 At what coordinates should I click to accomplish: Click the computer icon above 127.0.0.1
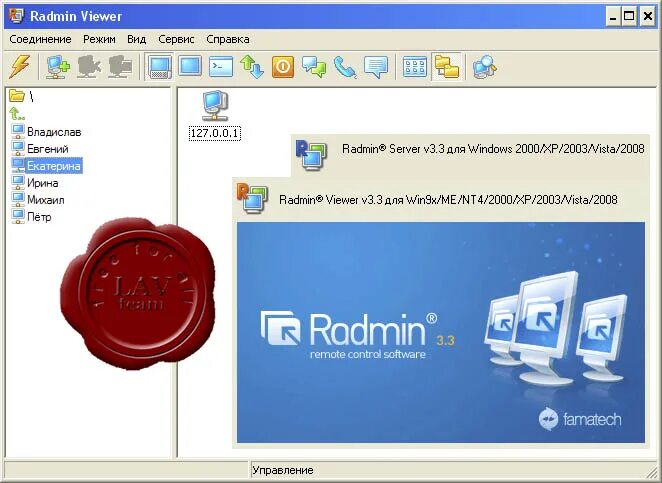click(x=215, y=106)
